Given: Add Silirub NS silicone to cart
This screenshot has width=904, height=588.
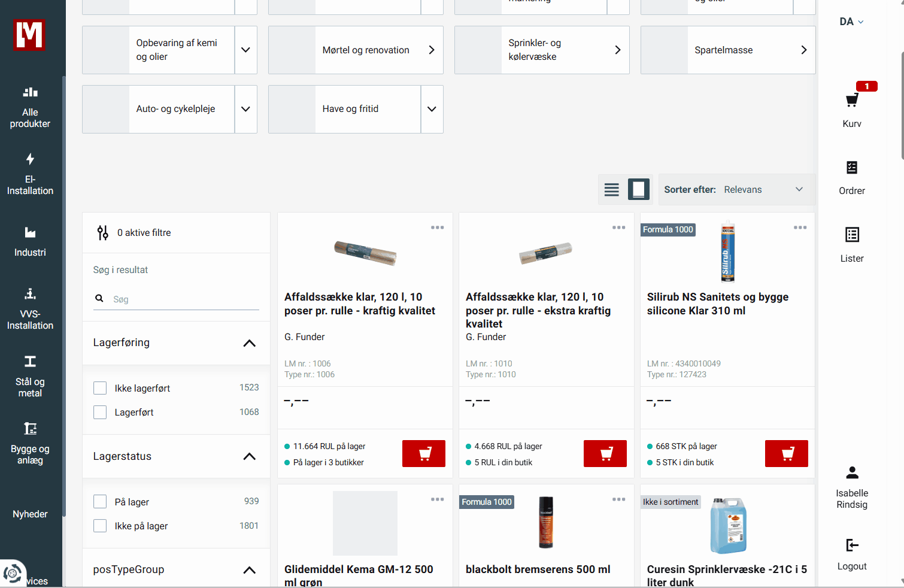Looking at the screenshot, I should 786,454.
